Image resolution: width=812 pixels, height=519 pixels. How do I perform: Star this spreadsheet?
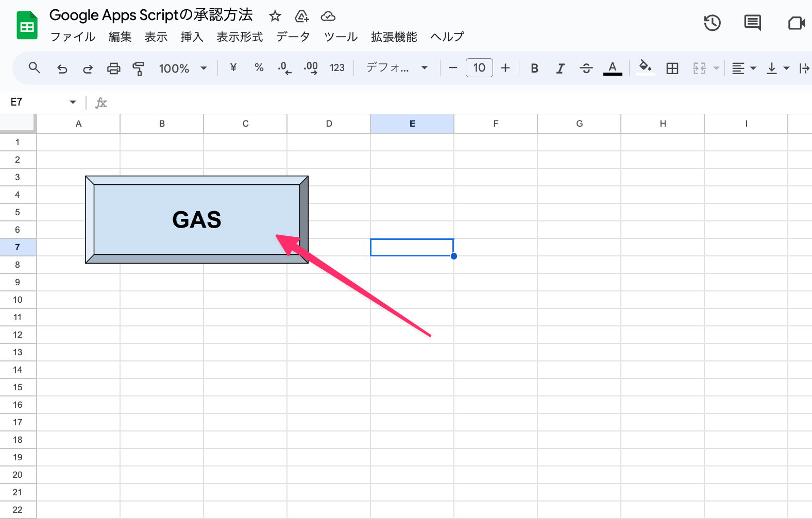pos(275,16)
